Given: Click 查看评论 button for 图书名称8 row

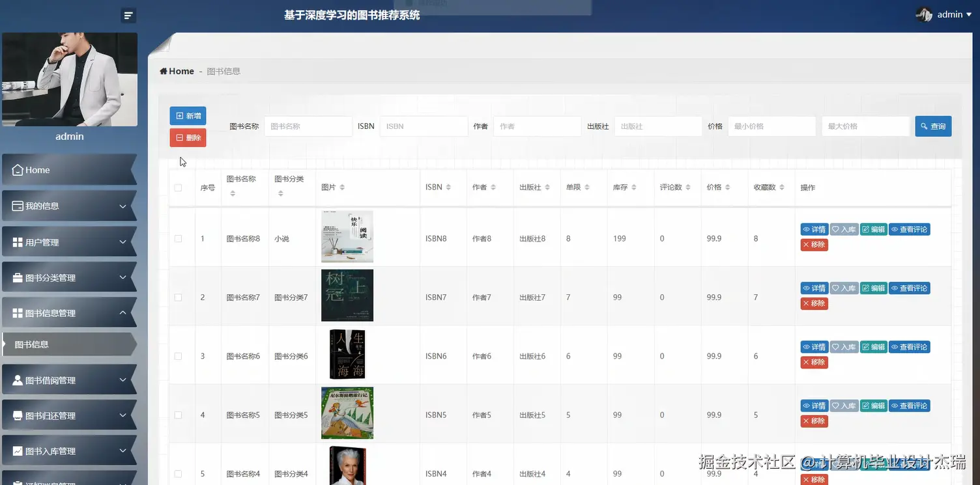Looking at the screenshot, I should tap(909, 229).
